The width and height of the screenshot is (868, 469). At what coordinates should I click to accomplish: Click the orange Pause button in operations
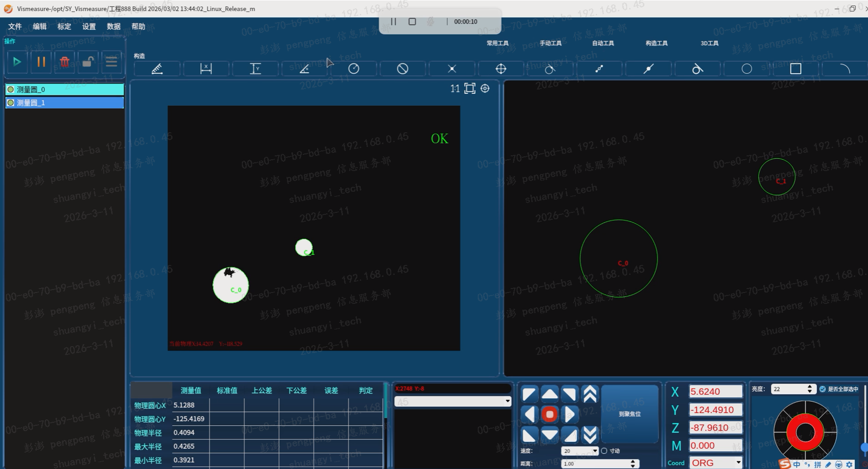41,62
